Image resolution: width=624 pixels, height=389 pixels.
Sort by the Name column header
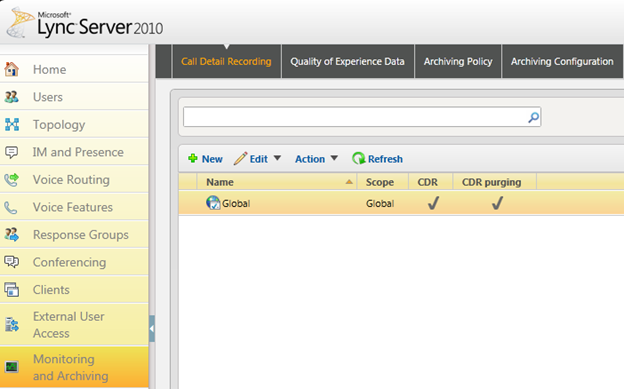tap(277, 182)
